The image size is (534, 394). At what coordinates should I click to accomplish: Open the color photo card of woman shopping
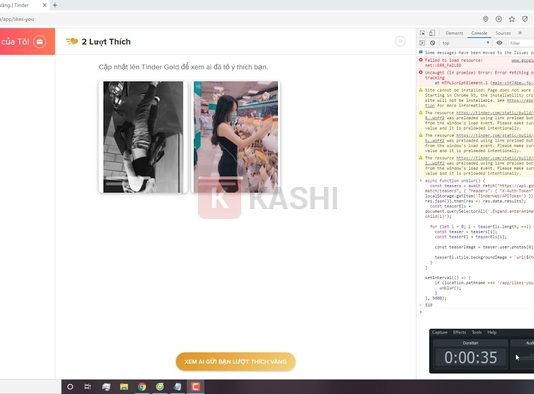236,137
